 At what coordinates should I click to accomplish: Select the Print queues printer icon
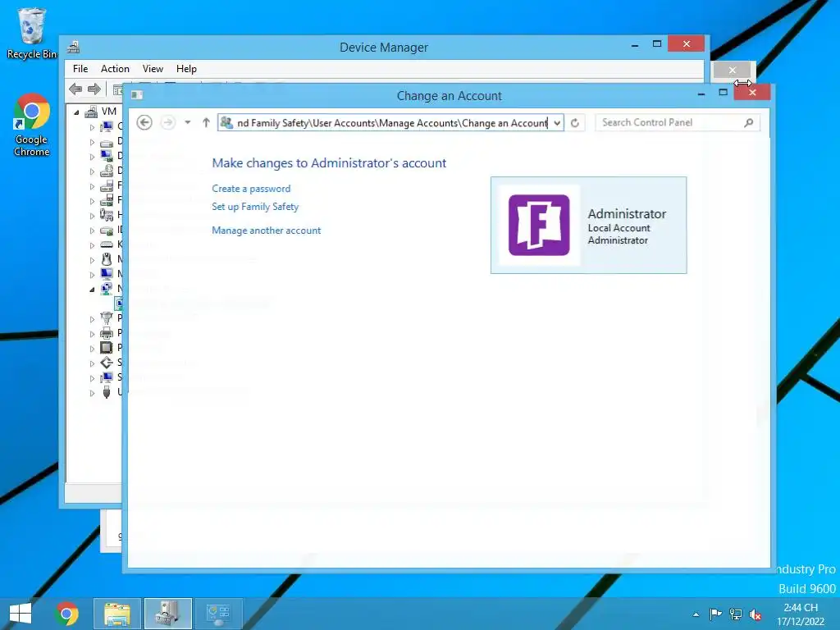(x=107, y=333)
